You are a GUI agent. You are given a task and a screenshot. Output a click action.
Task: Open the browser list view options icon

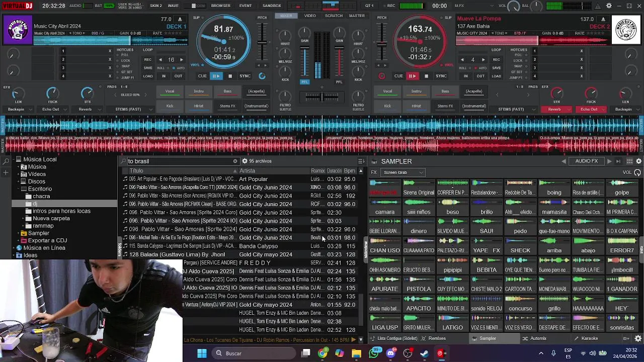point(361,161)
